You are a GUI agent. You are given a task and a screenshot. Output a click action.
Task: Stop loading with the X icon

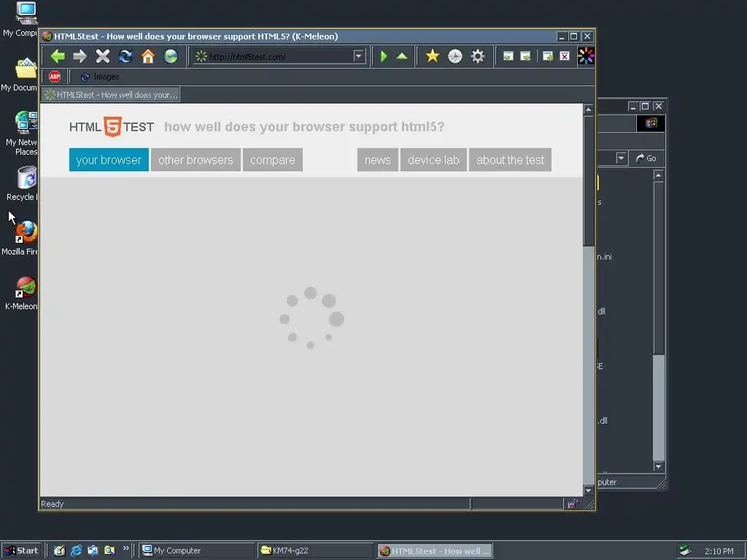[102, 56]
